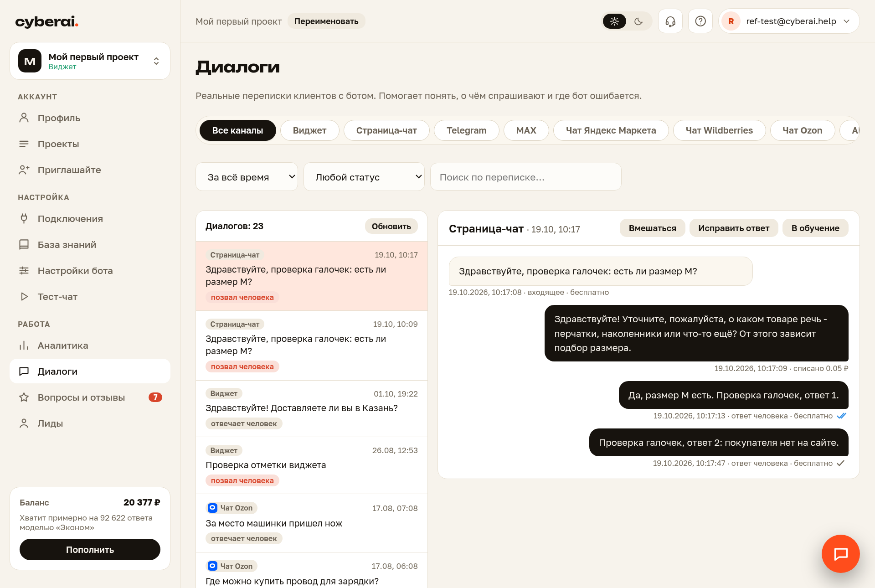Open the ref-test@cyberai.help account menu
This screenshot has height=588, width=875.
click(789, 21)
